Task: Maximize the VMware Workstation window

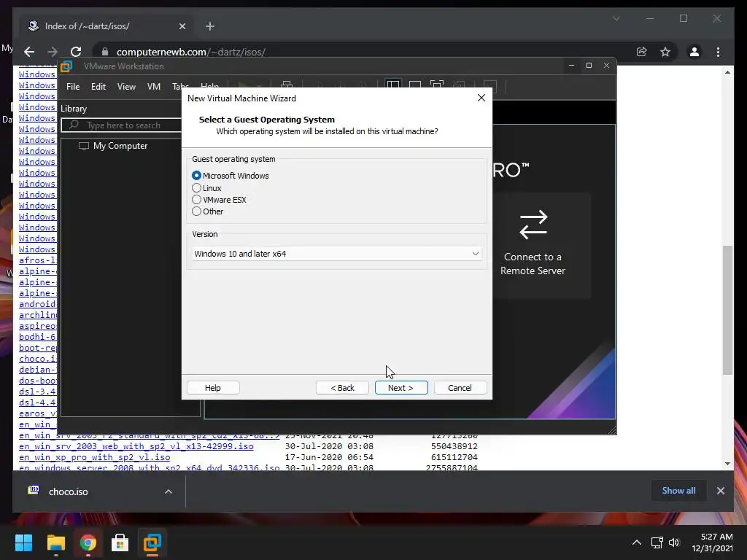Action: coord(589,65)
